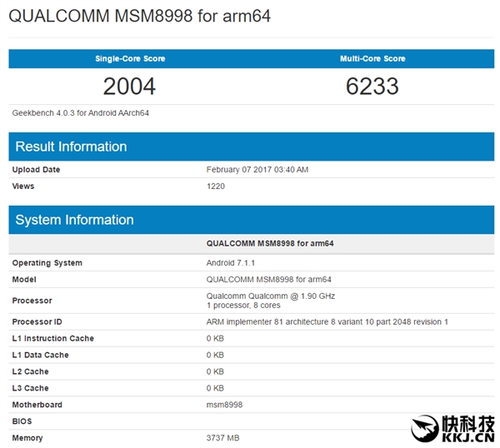Select the 'Upload Date' label
This screenshot has height=448, width=500.
pyautogui.click(x=36, y=170)
